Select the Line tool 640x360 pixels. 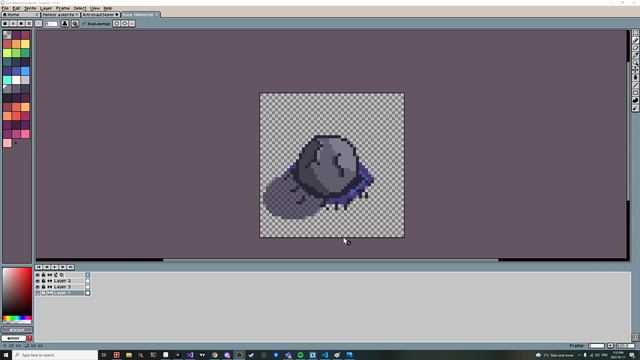point(635,85)
